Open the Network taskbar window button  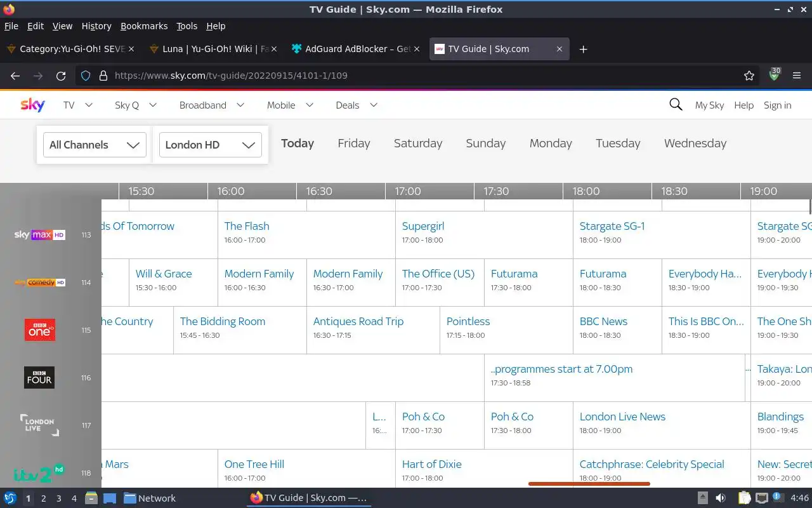click(150, 498)
